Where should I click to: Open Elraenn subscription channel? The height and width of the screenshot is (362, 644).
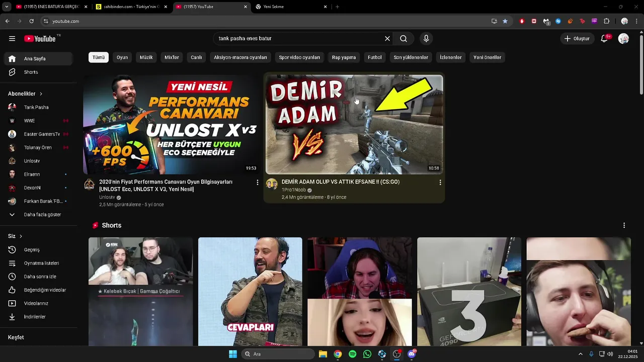(x=38, y=174)
